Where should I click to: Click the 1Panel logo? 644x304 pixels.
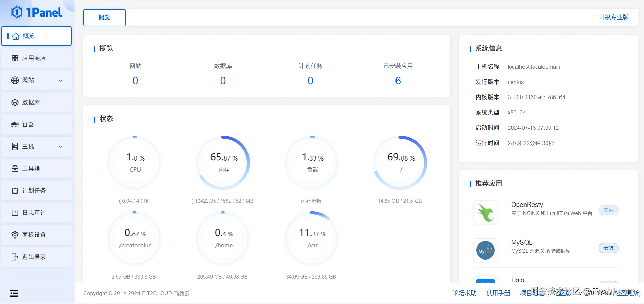click(37, 13)
